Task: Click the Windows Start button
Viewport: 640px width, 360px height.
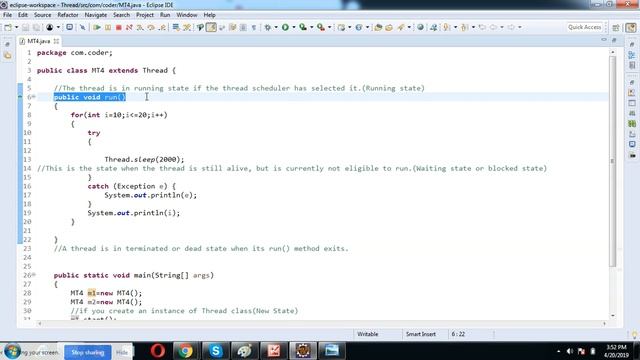Action: [12, 351]
